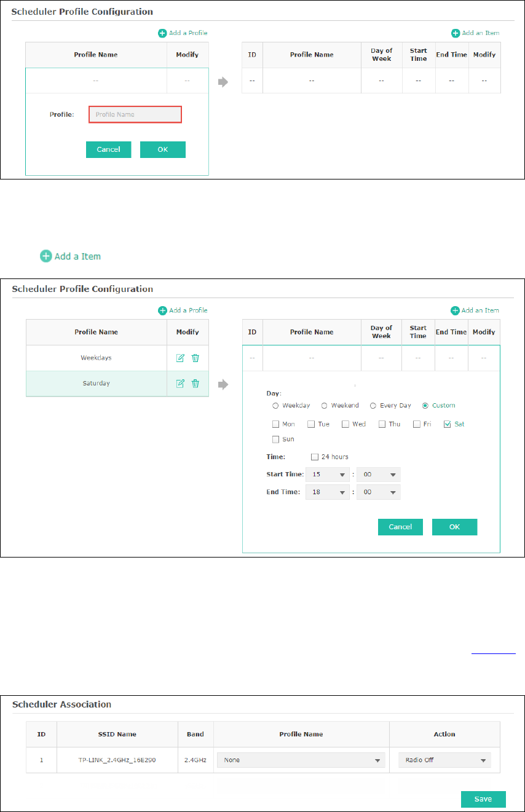Uncheck the Sat checkbox
This screenshot has width=525, height=812.
448,424
